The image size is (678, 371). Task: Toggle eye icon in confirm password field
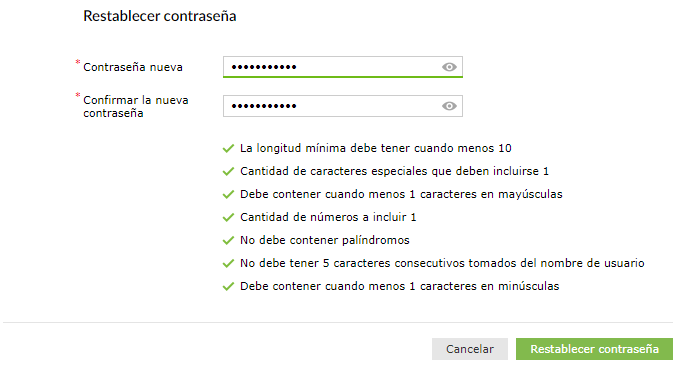pos(449,106)
